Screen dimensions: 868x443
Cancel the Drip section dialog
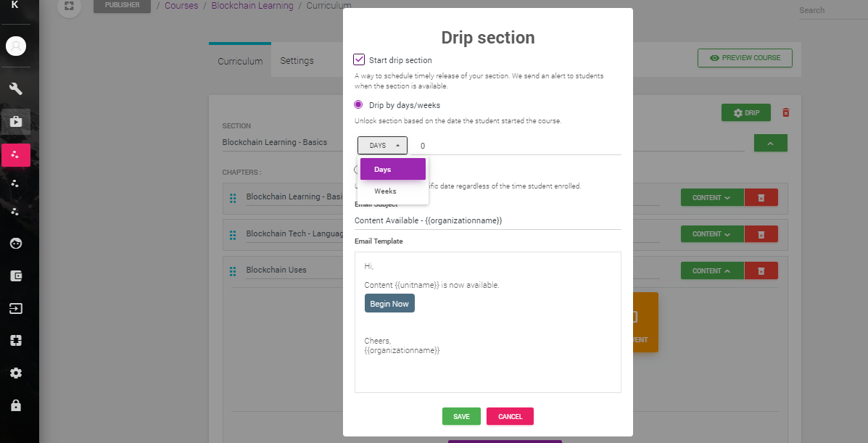pos(510,416)
